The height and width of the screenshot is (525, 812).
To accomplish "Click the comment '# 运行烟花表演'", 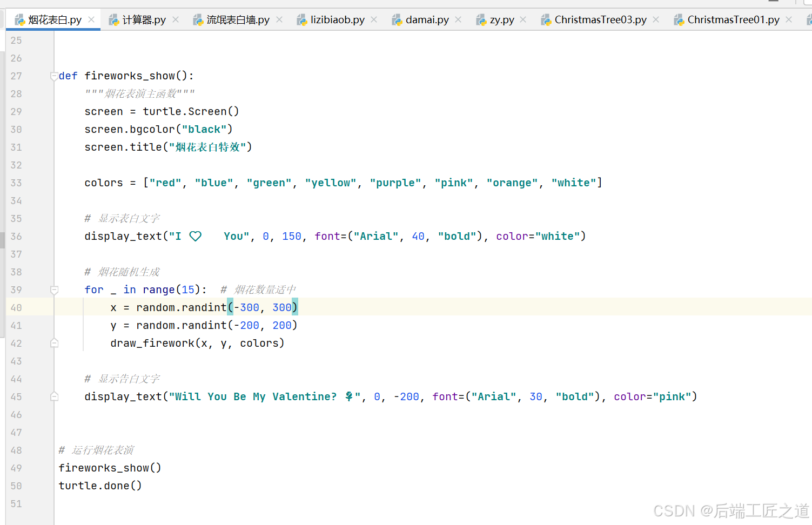I will (x=96, y=450).
